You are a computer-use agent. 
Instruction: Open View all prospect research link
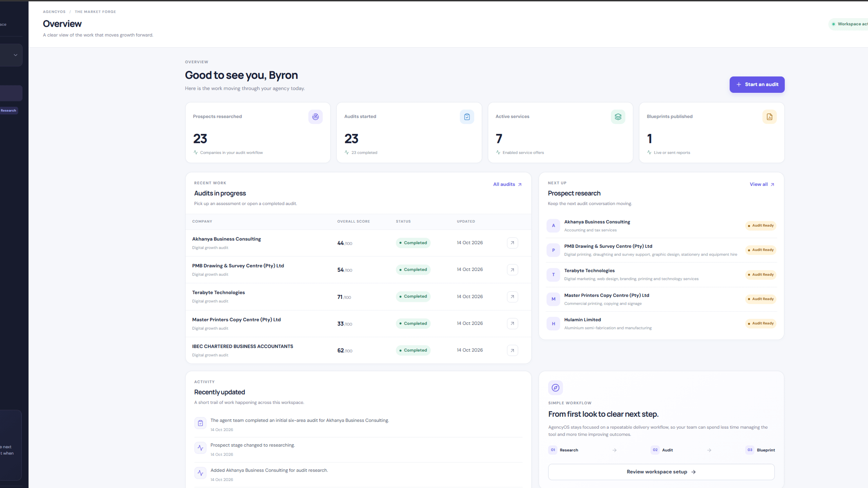click(x=762, y=184)
